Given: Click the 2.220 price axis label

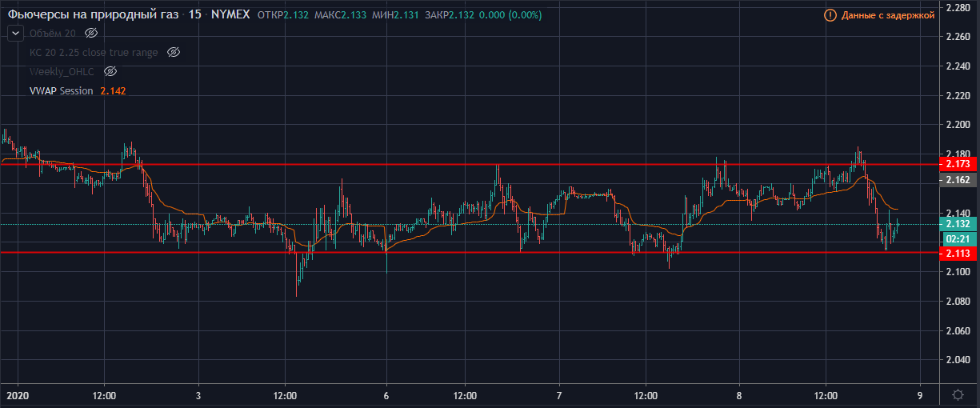Looking at the screenshot, I should coord(958,96).
